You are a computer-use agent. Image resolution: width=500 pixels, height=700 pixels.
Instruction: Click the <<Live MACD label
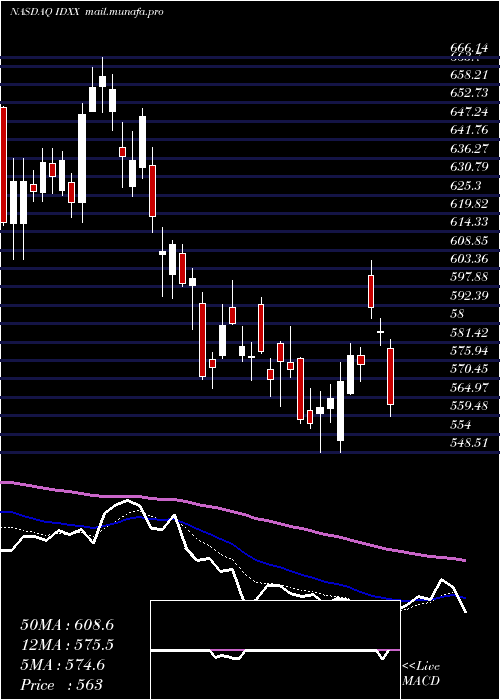pos(421,673)
